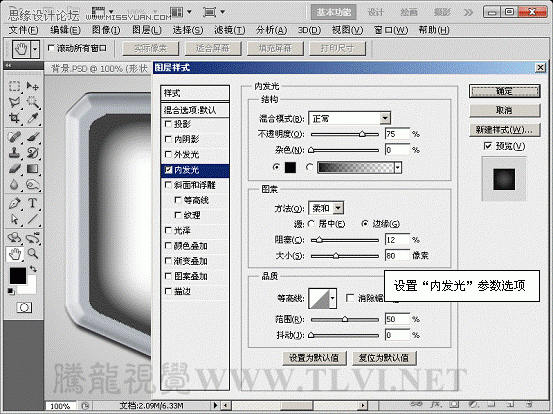The width and height of the screenshot is (553, 414).
Task: Select the Magic Wand tool
Action: (x=32, y=102)
